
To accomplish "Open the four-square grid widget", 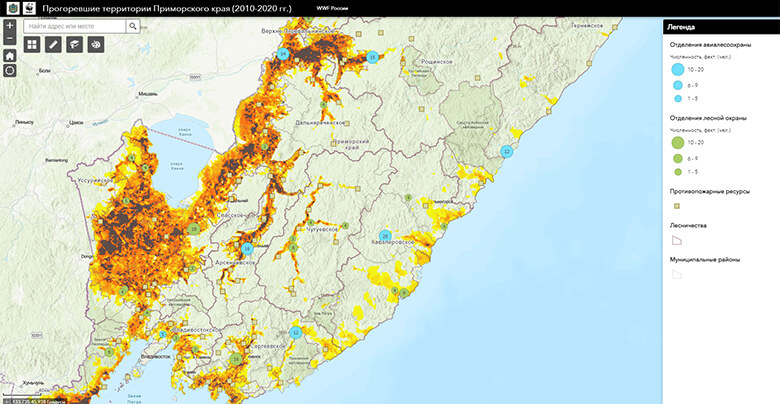I will click(32, 45).
